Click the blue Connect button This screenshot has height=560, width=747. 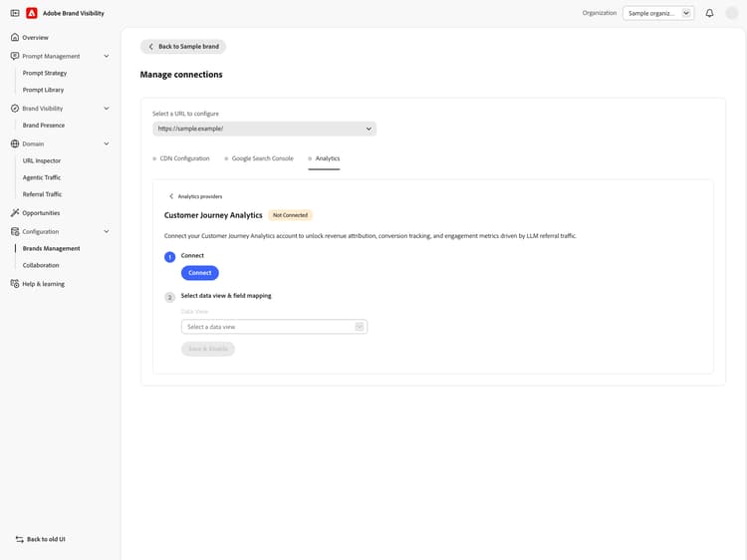[x=199, y=273]
